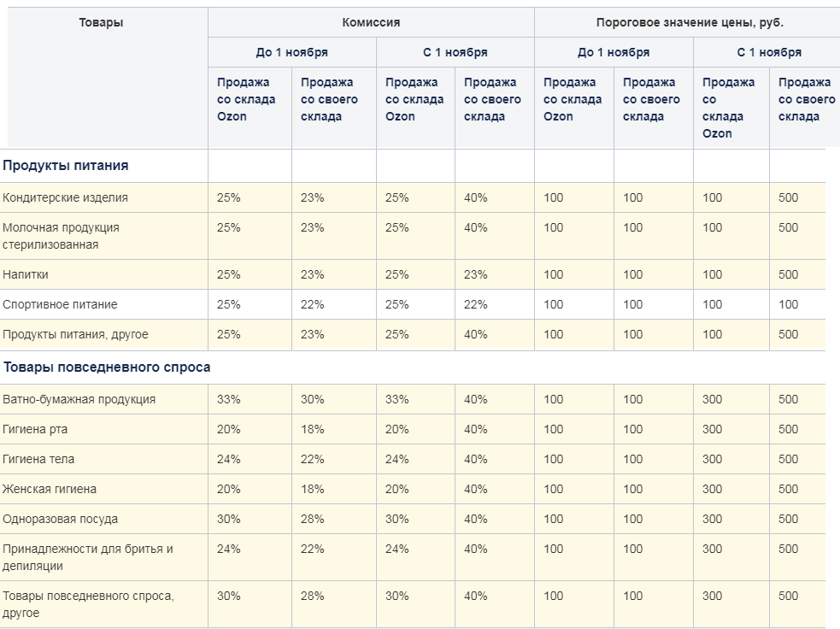Select the "Пороговое значение цены, руб." header
Image resolution: width=840 pixels, height=629 pixels.
point(689,23)
